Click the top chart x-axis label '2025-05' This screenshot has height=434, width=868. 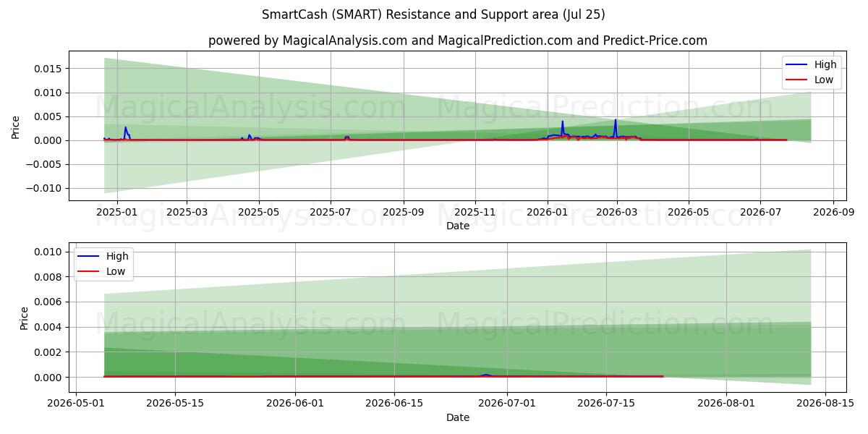click(259, 213)
